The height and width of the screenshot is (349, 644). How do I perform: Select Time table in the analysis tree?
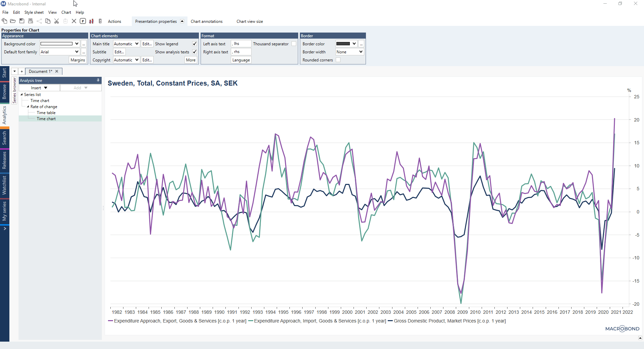47,112
